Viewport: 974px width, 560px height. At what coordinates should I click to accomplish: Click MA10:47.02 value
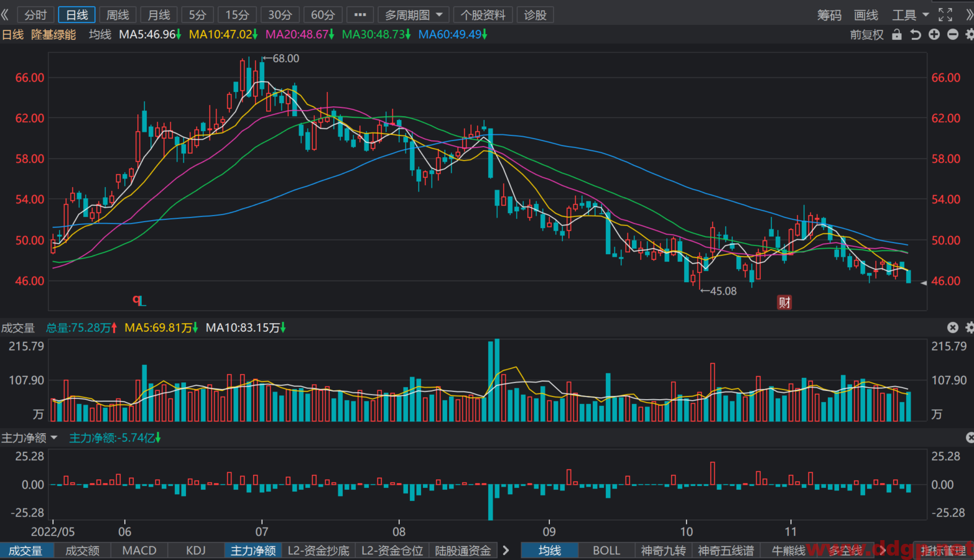pos(223,35)
